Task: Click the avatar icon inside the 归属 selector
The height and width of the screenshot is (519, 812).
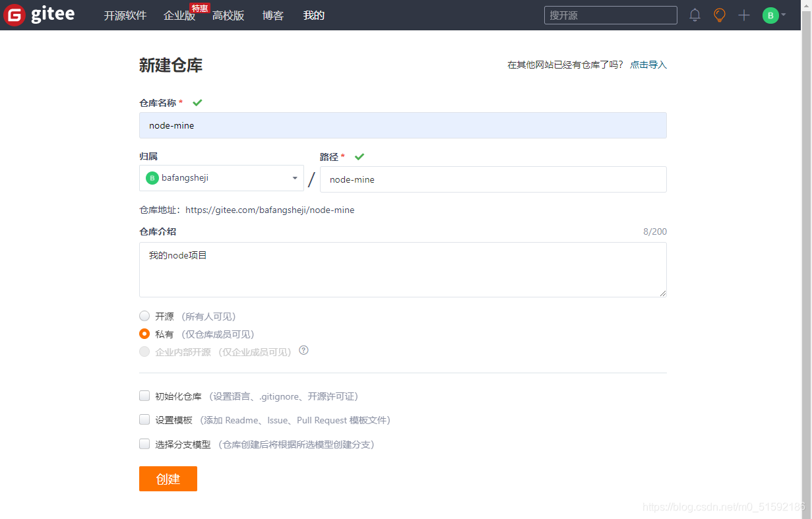Action: click(x=152, y=177)
